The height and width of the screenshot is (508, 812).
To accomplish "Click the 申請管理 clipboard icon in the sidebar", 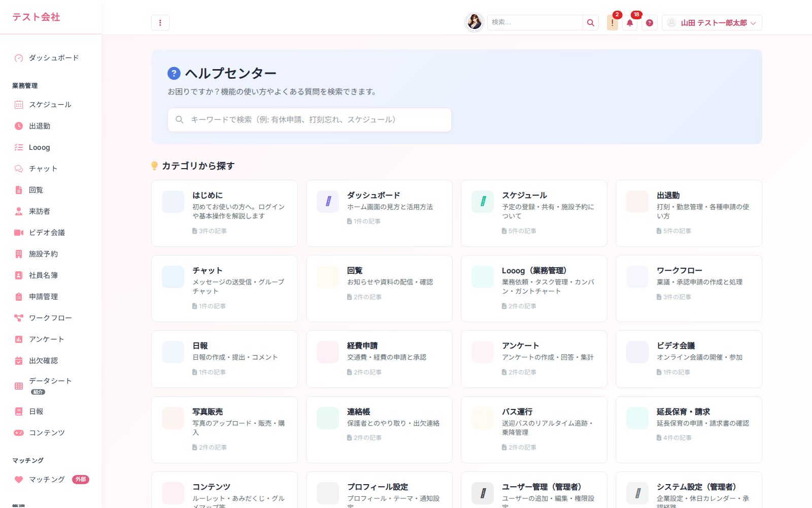I will pos(19,297).
